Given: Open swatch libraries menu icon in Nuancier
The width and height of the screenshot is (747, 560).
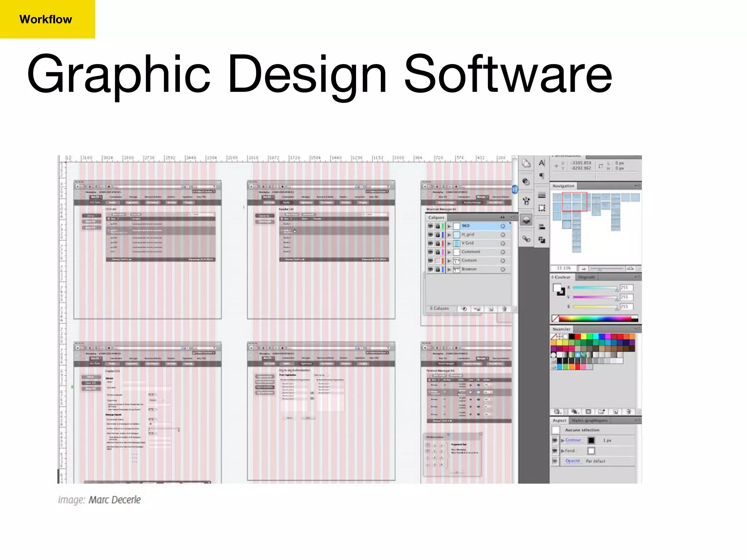Looking at the screenshot, I should coord(558,411).
